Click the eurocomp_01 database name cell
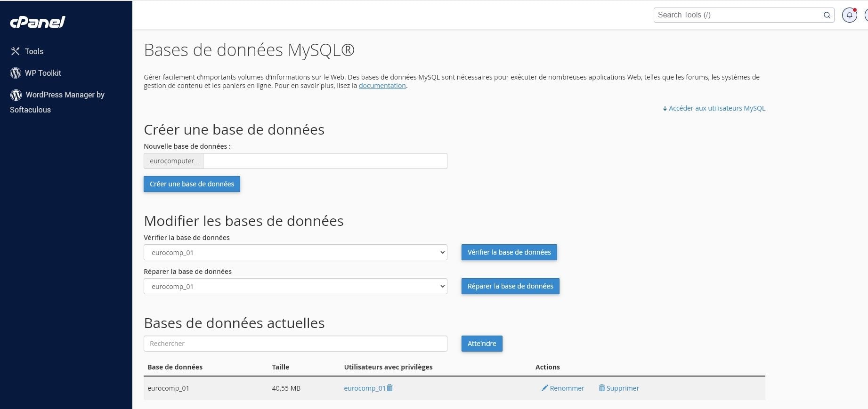The width and height of the screenshot is (868, 409). pos(168,388)
